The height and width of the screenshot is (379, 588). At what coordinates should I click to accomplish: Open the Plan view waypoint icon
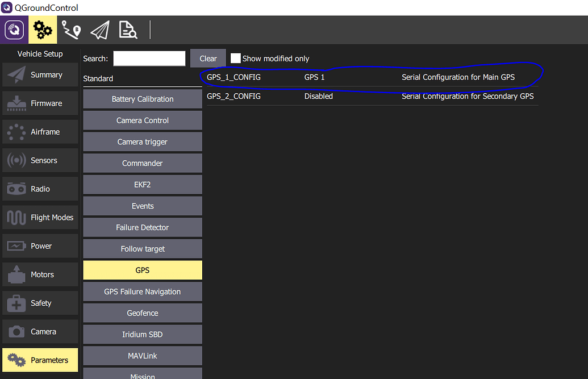71,30
